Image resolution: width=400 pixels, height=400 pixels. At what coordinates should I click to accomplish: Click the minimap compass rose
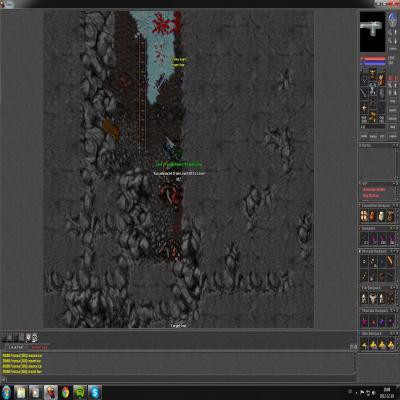click(392, 21)
